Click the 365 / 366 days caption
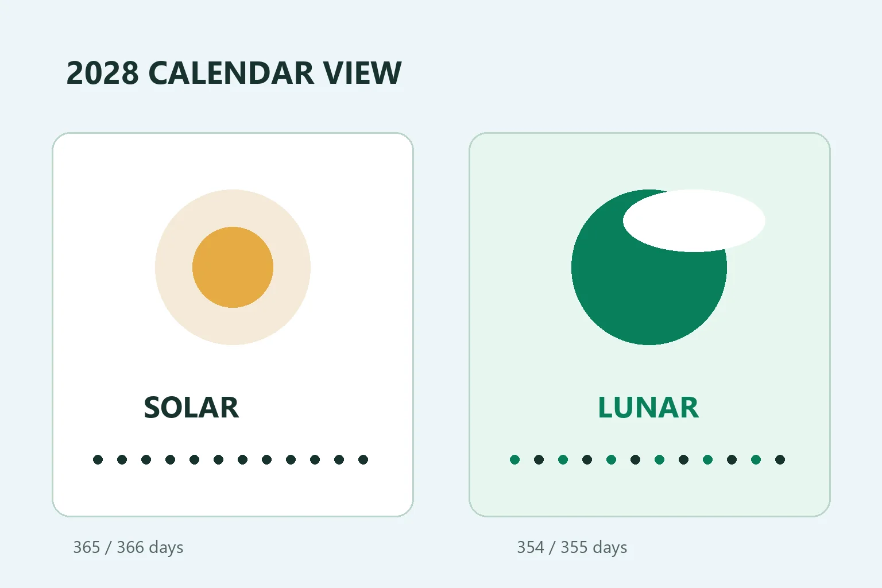882x588 pixels. click(128, 547)
